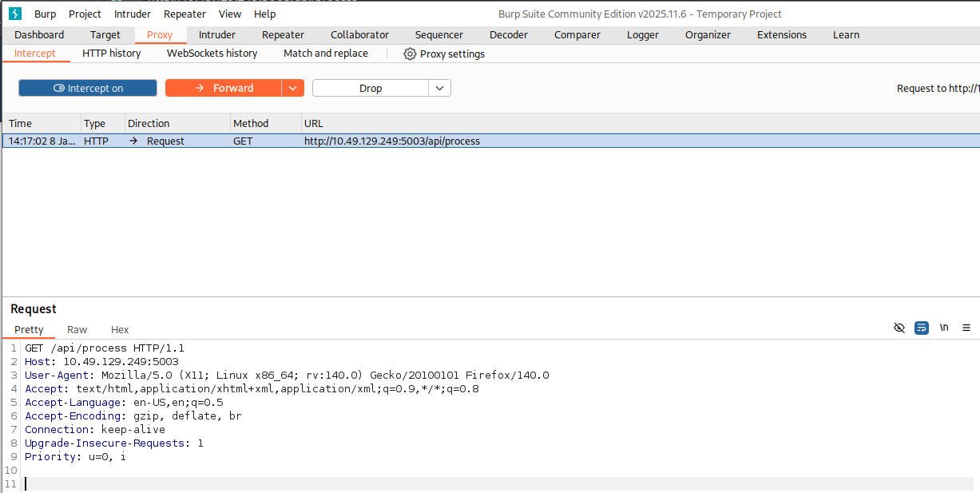Switch Request view to the Raw tab
Image resolution: width=980 pixels, height=493 pixels.
point(77,329)
